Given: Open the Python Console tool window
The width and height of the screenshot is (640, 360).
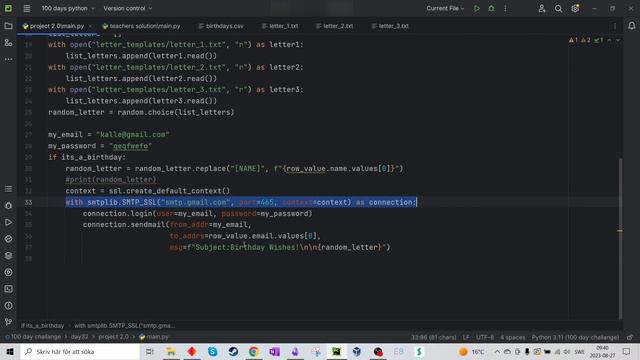Looking at the screenshot, I should click(x=8, y=239).
